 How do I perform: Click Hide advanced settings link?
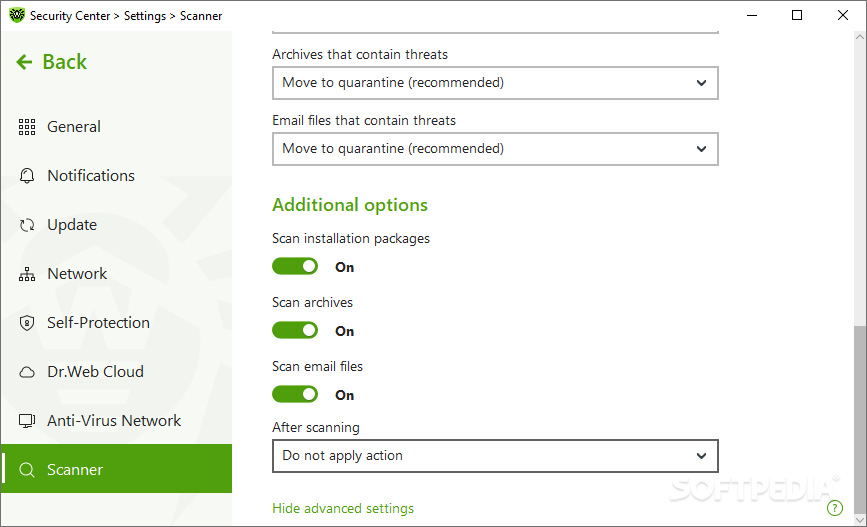point(343,508)
